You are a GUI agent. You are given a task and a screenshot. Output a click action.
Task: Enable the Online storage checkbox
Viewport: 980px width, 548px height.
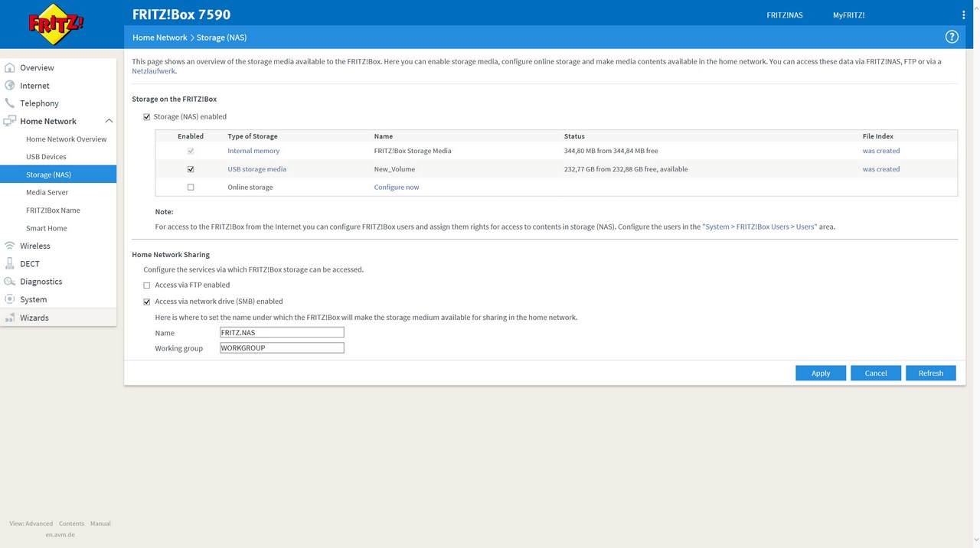pyautogui.click(x=191, y=188)
